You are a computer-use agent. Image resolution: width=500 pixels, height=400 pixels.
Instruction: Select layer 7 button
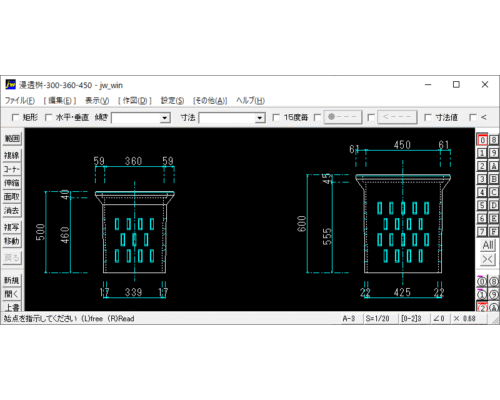[x=482, y=231]
